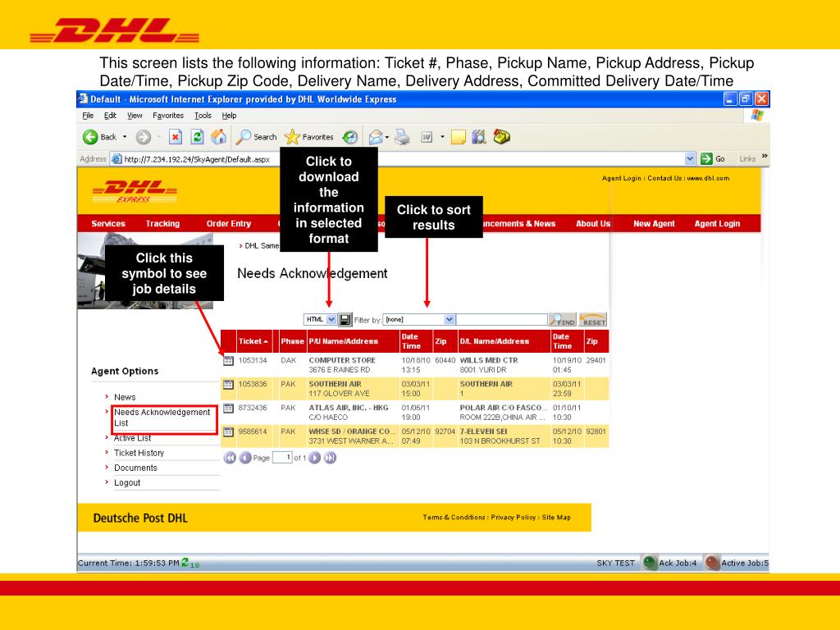The image size is (840, 630).
Task: Click the page number input box
Action: click(x=282, y=458)
